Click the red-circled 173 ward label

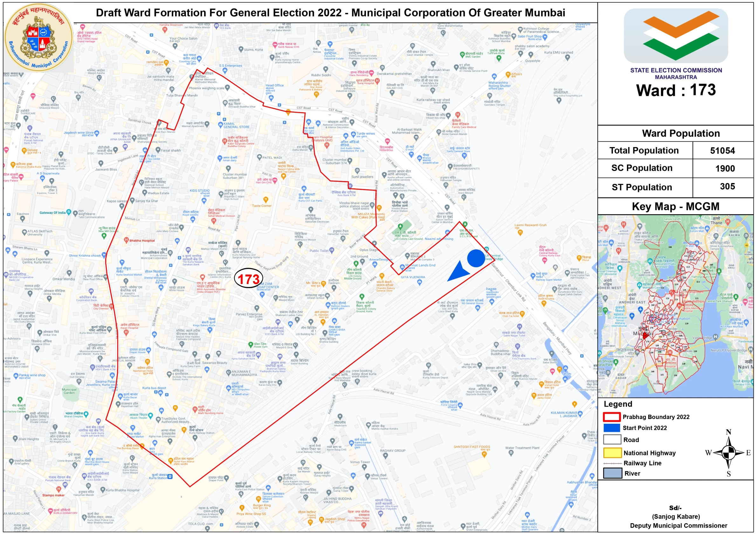click(x=249, y=279)
